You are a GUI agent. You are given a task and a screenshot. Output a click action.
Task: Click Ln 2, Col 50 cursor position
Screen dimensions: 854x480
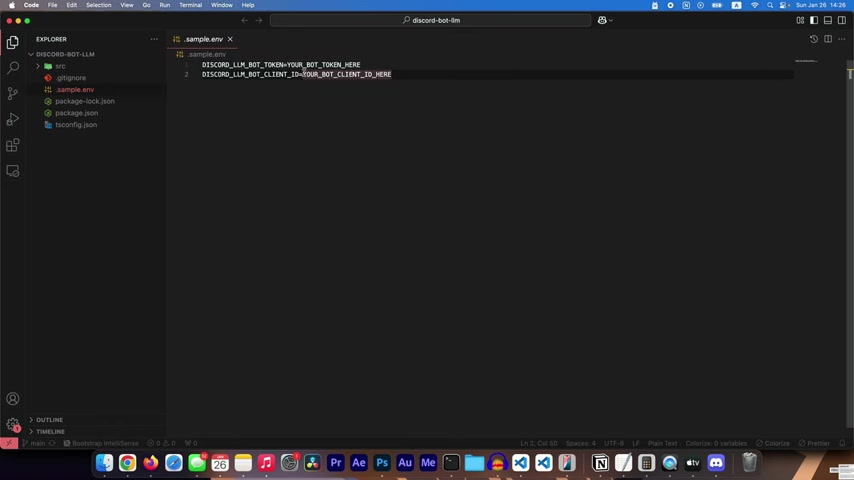(x=539, y=443)
